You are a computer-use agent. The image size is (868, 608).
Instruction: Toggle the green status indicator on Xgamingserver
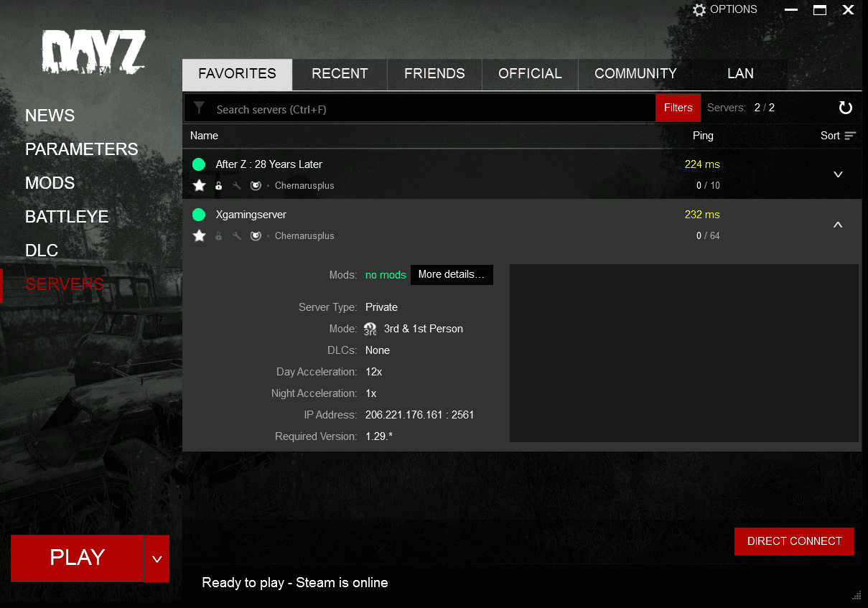(199, 214)
